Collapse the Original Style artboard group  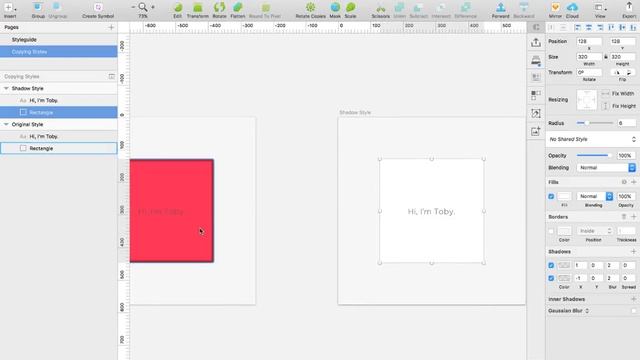(6, 124)
